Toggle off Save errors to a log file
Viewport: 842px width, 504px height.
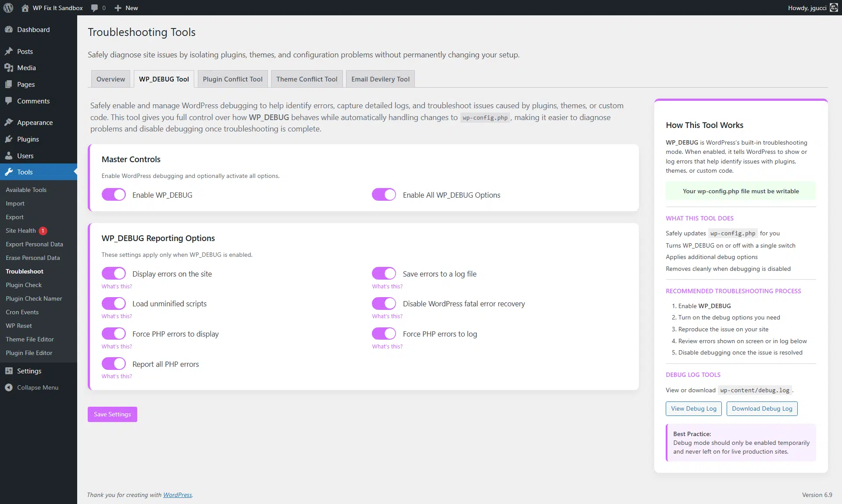(384, 273)
